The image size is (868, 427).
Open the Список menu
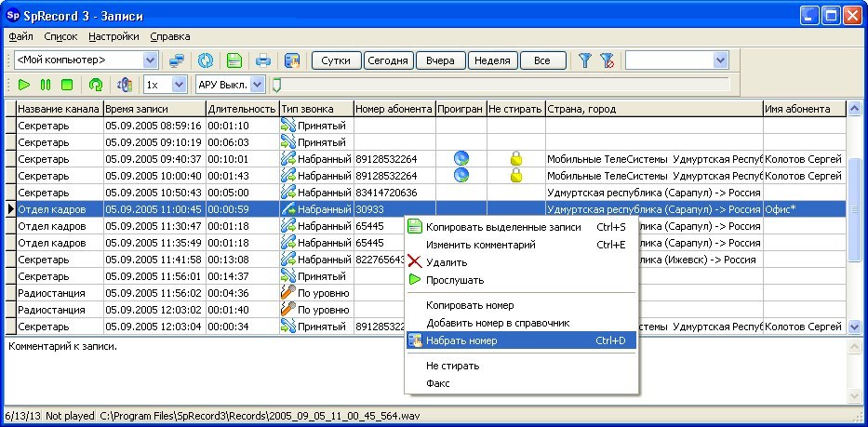click(x=60, y=36)
